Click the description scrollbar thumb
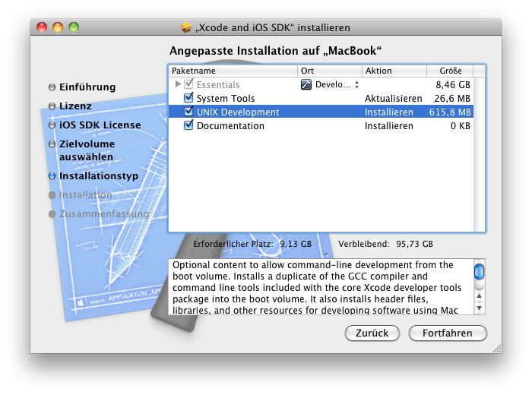 [479, 272]
